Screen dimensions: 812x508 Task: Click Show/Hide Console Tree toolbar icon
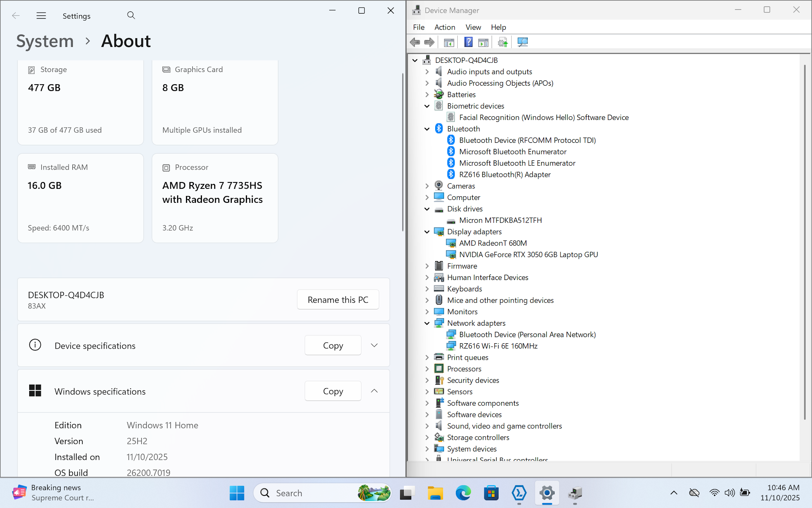(449, 42)
